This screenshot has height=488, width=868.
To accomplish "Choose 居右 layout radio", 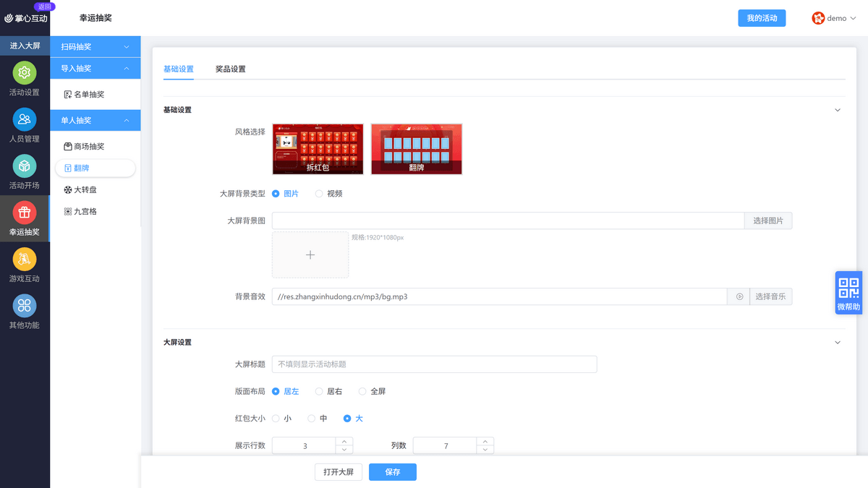I will [319, 391].
